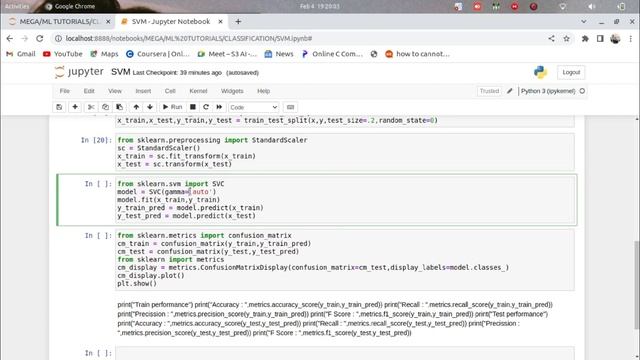Insert cell below using plus icon

pyautogui.click(x=75, y=107)
